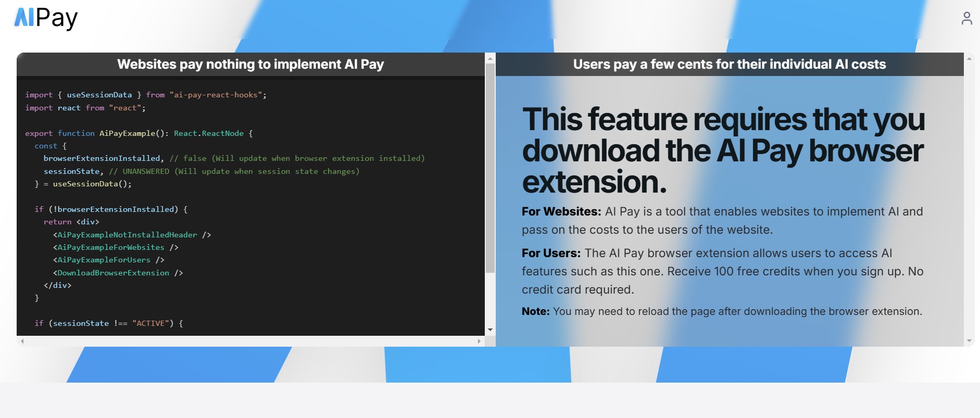Open the user account profile icon
The width and height of the screenshot is (980, 418).
point(966,18)
